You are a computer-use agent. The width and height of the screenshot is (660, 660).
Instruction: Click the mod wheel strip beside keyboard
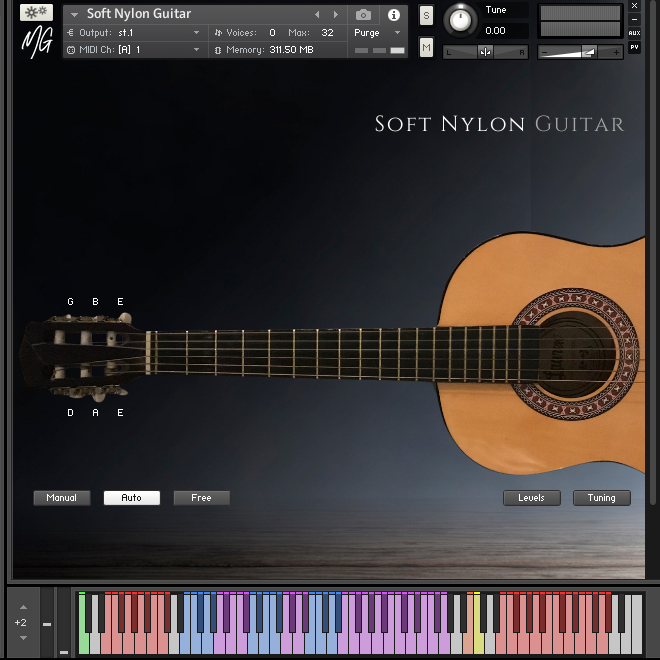(64, 623)
